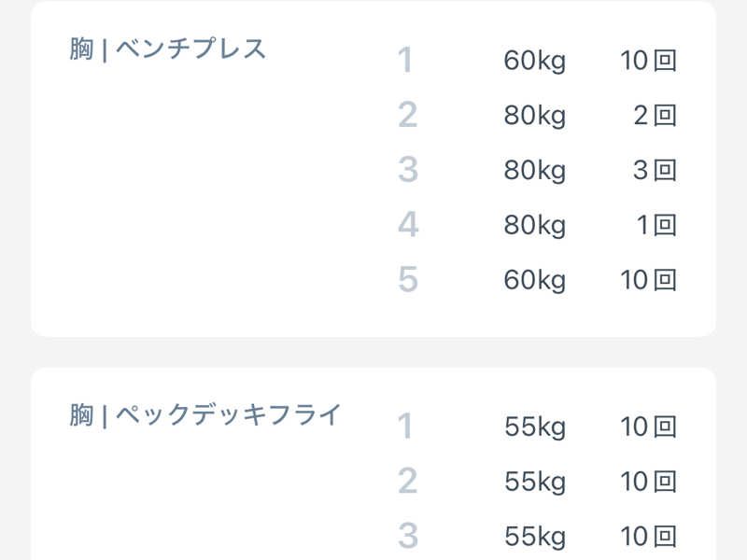Select set number 1 of ベンチプレス

[405, 61]
